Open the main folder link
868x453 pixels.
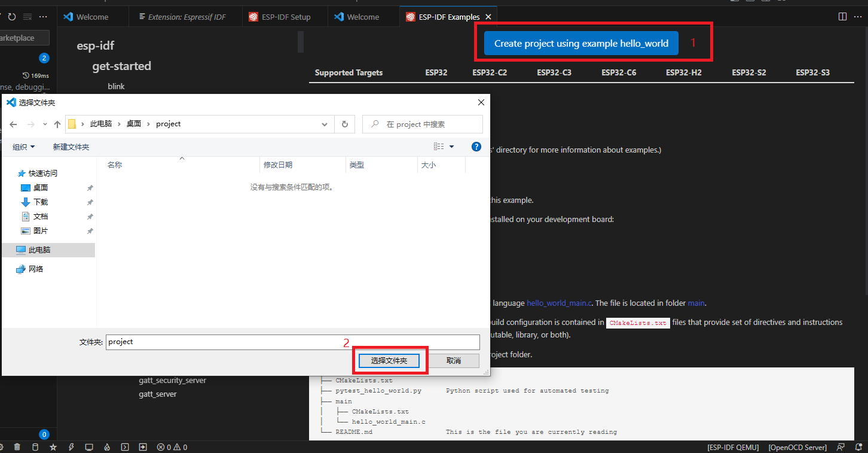[x=696, y=303]
